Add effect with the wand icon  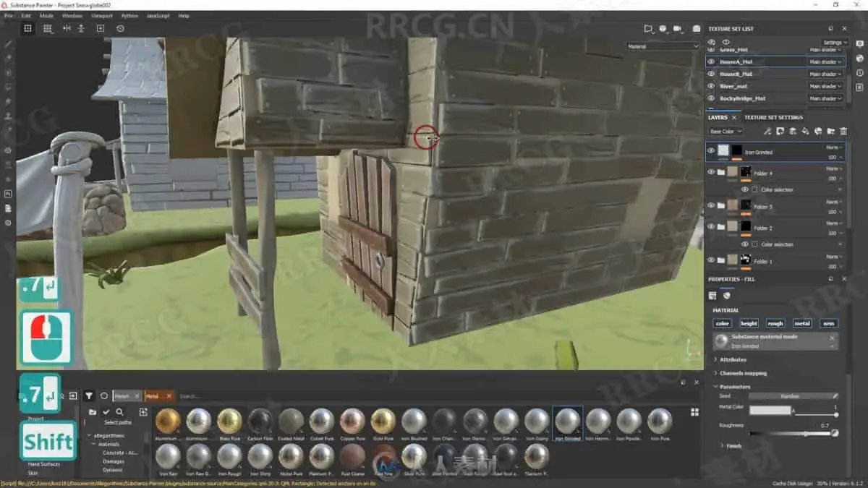coord(767,132)
